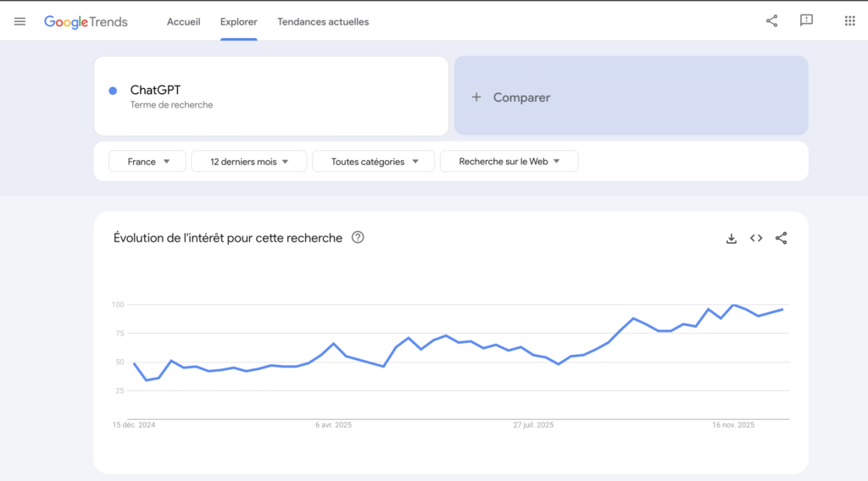Select the Explorer tab
The width and height of the screenshot is (868, 481).
click(x=238, y=22)
